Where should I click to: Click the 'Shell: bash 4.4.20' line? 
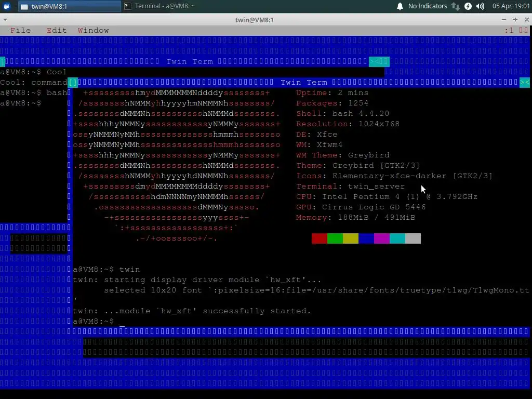(x=343, y=114)
